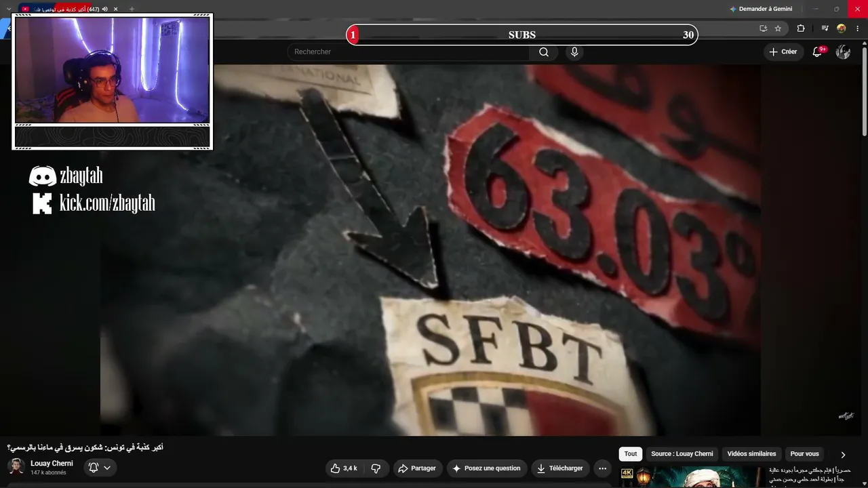Screen dimensions: 868x488
Task: Click Posez une question button
Action: [486, 468]
